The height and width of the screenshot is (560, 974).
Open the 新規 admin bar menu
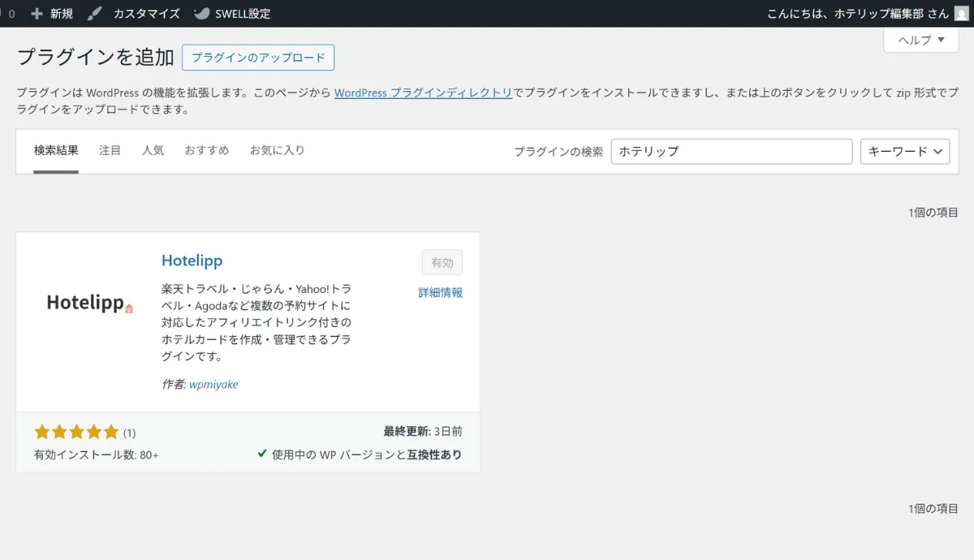click(x=52, y=14)
